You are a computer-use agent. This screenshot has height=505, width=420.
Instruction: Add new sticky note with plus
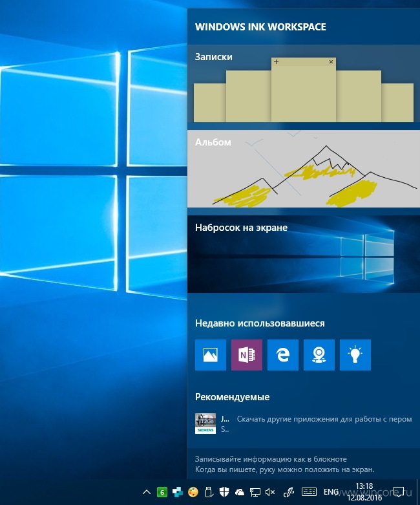pos(276,61)
